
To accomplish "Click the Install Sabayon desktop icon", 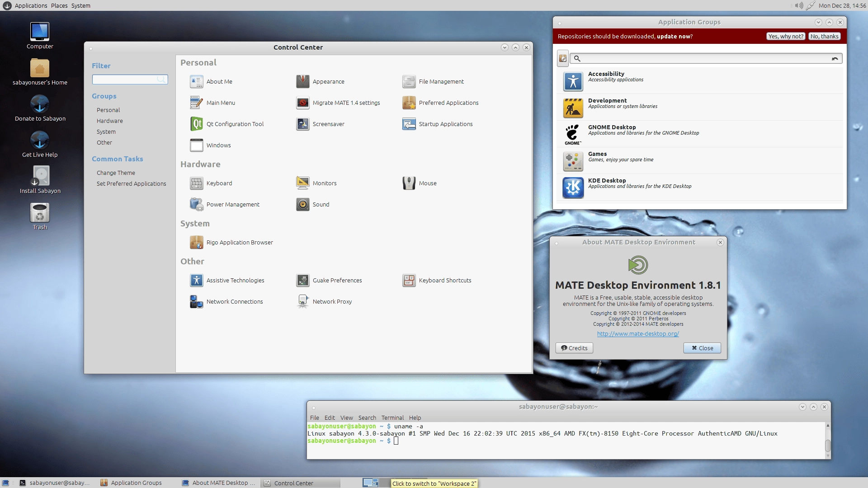I will pos(40,180).
